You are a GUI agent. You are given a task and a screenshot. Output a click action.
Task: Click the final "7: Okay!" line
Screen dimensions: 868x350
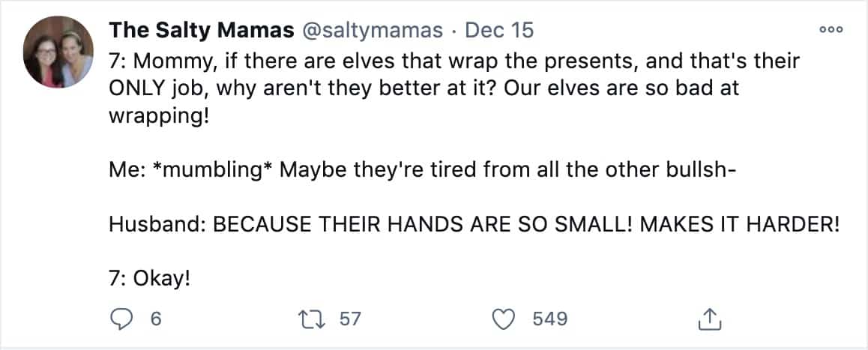click(149, 279)
